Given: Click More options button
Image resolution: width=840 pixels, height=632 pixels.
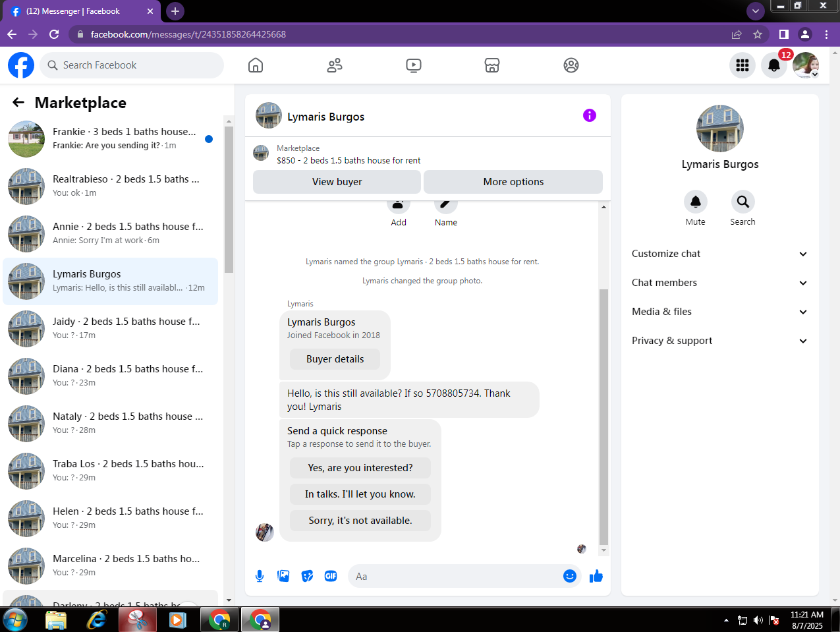Looking at the screenshot, I should (x=513, y=182).
